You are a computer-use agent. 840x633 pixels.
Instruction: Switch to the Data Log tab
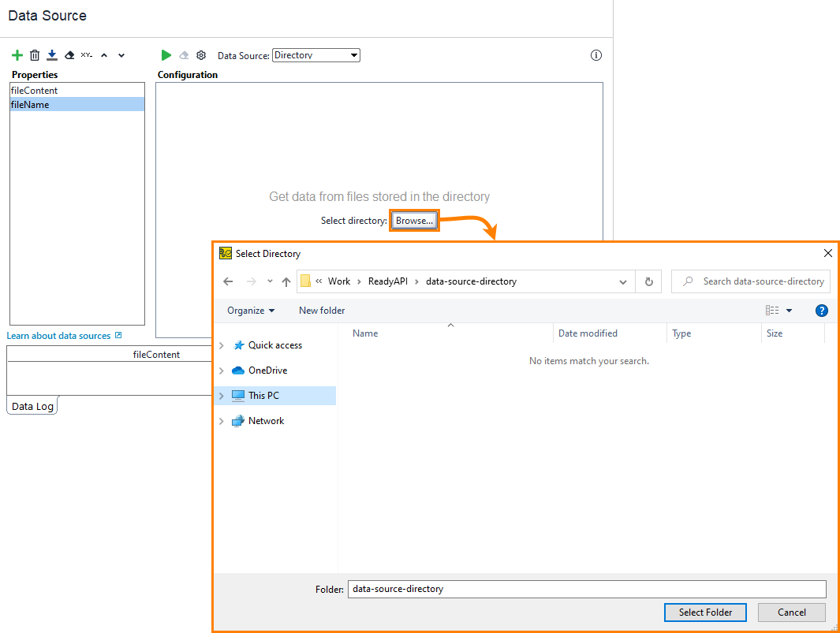(32, 406)
